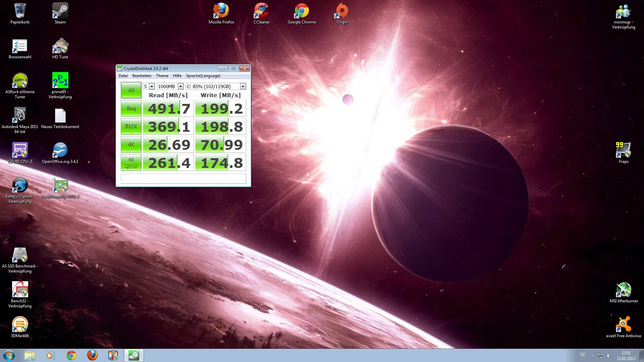Open the Theme menu

point(162,76)
